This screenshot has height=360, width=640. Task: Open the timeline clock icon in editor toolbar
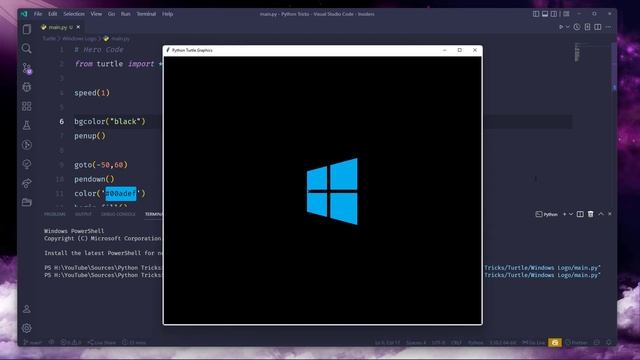[x=577, y=27]
